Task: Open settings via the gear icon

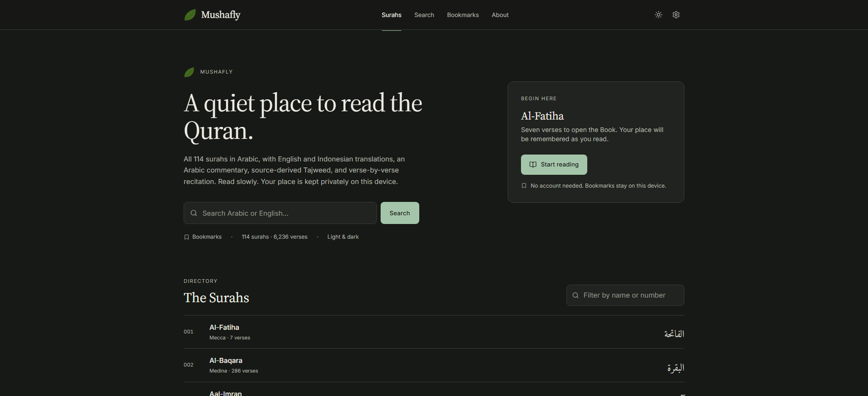Action: pyautogui.click(x=676, y=15)
